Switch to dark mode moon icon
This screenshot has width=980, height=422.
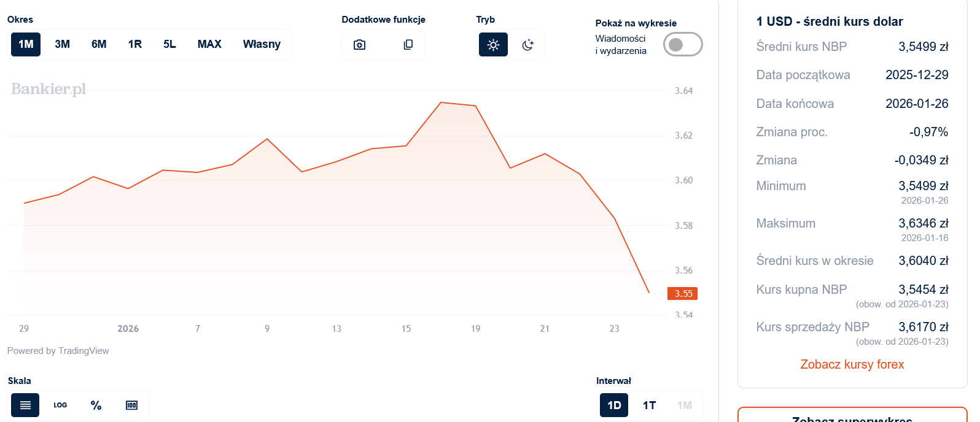tap(528, 45)
